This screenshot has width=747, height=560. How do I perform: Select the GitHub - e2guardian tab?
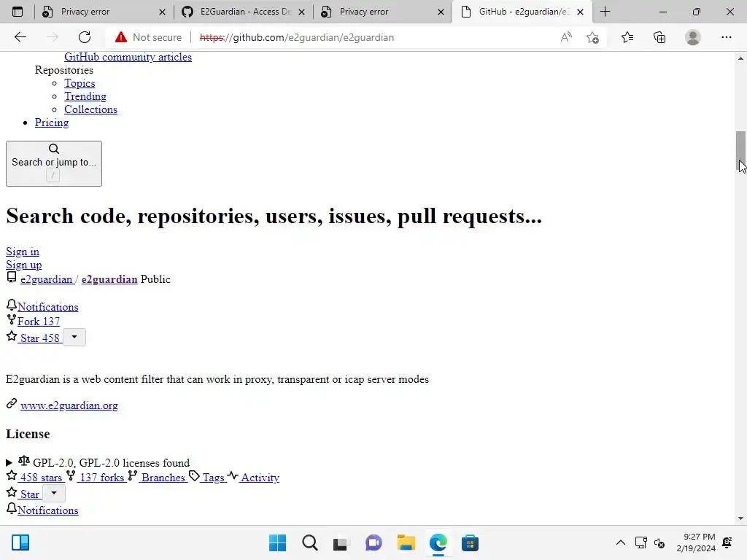tap(522, 12)
